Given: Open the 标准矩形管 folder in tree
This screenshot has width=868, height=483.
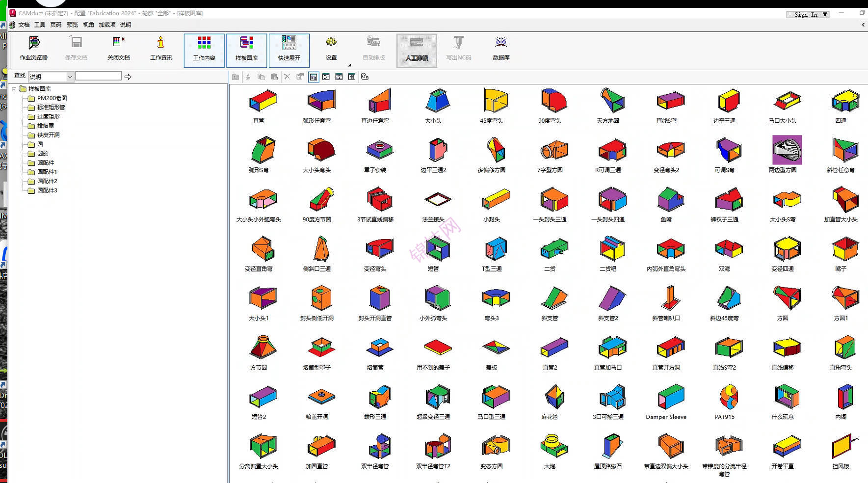Looking at the screenshot, I should point(51,107).
